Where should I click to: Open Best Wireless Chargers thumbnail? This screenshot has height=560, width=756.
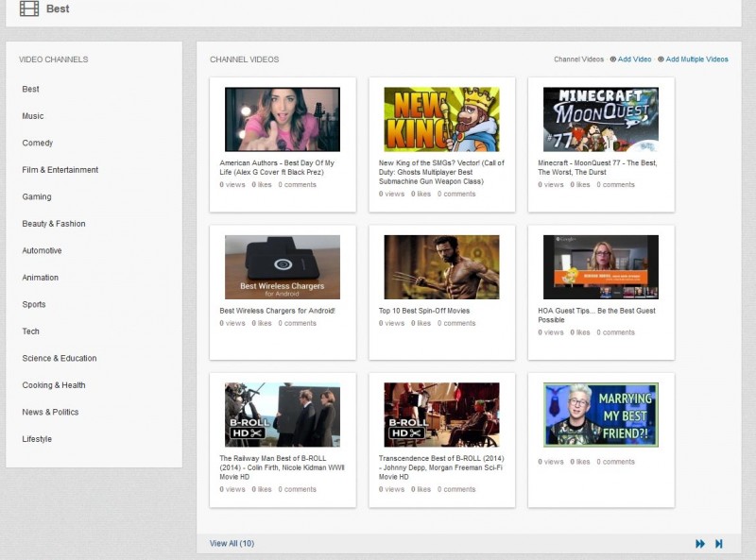tap(283, 267)
